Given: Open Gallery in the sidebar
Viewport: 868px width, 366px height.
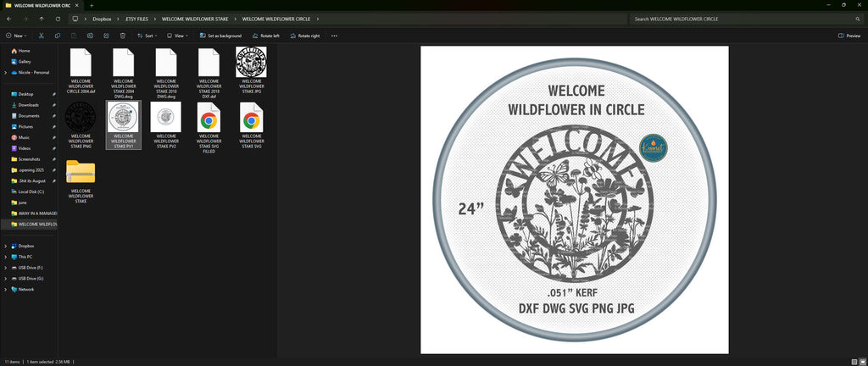Looking at the screenshot, I should tap(25, 61).
